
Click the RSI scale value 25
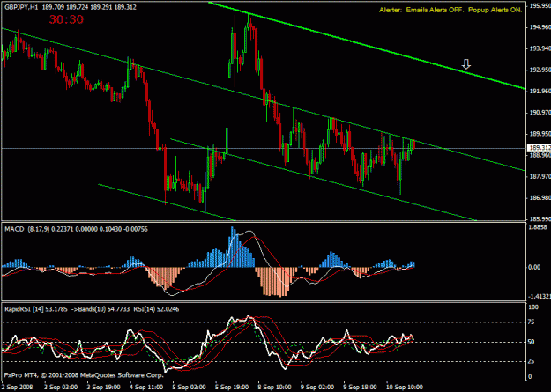[532, 361]
